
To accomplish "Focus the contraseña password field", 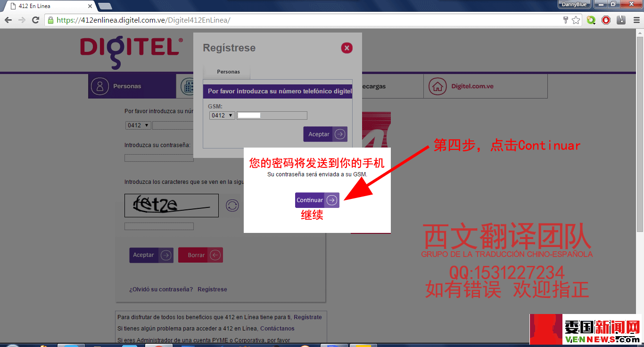I will (x=159, y=158).
